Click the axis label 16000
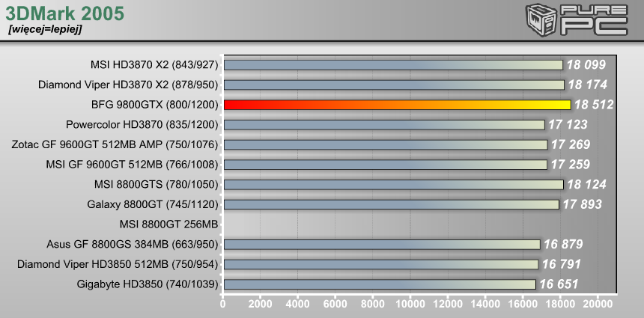The height and width of the screenshot is (318, 644). tap(522, 304)
